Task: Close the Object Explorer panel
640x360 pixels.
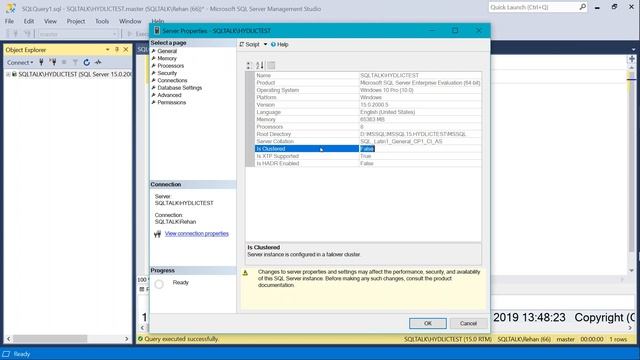Action: (x=126, y=49)
